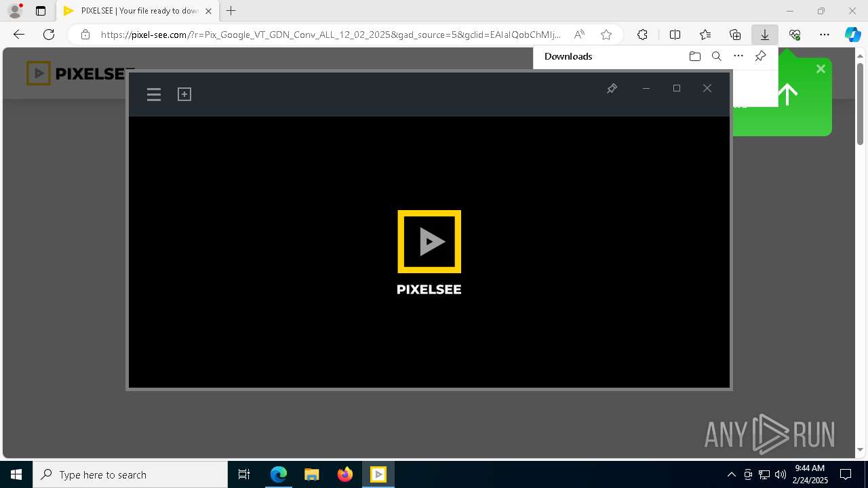
Task: Pin the PIXELSEE player window on top
Action: (612, 89)
